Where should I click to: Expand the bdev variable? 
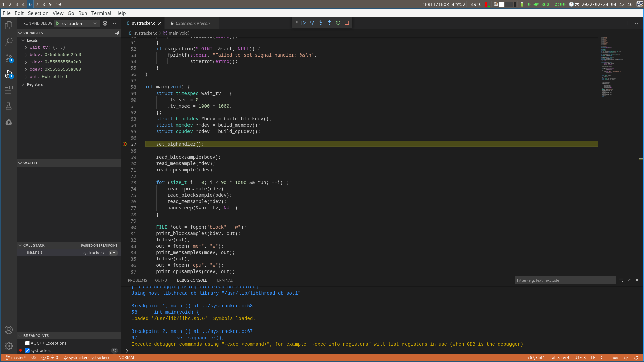(x=26, y=55)
